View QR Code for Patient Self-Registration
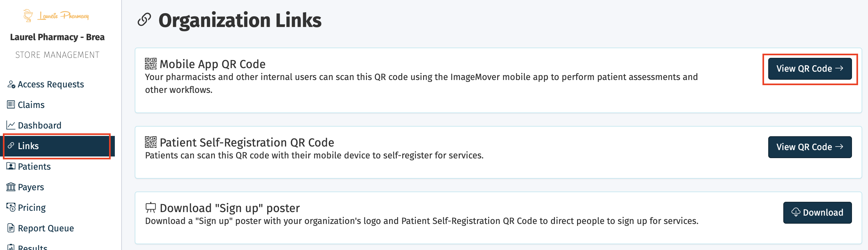The height and width of the screenshot is (250, 868). coord(809,147)
